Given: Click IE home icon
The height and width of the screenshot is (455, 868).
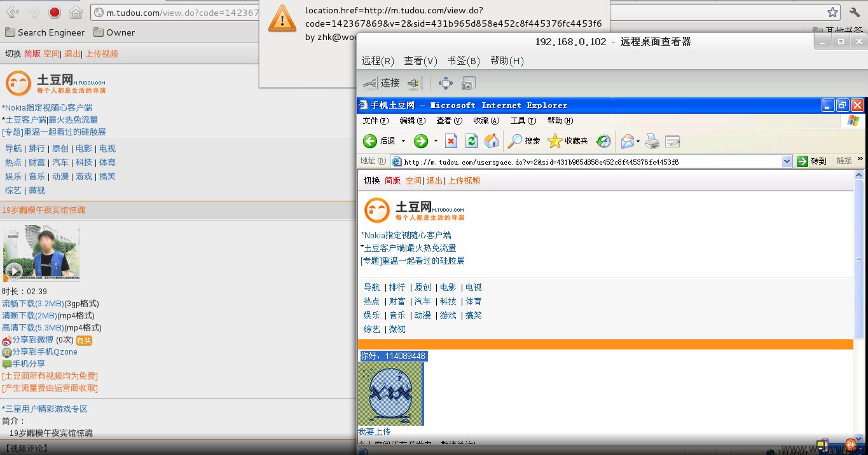Looking at the screenshot, I should tap(492, 141).
